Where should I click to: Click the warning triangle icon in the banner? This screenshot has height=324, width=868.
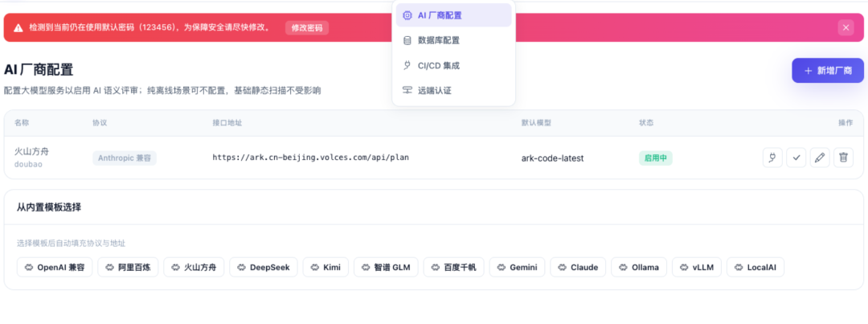(18, 27)
